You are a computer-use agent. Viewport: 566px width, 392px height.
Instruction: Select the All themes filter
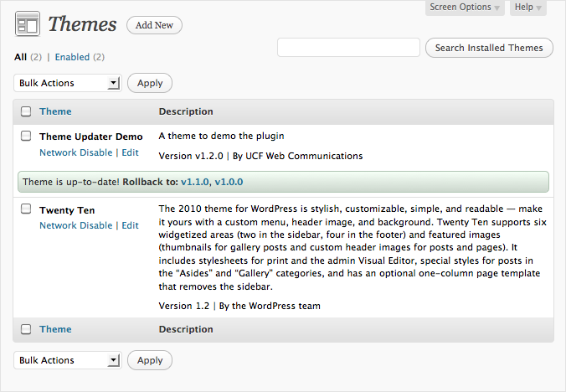21,57
